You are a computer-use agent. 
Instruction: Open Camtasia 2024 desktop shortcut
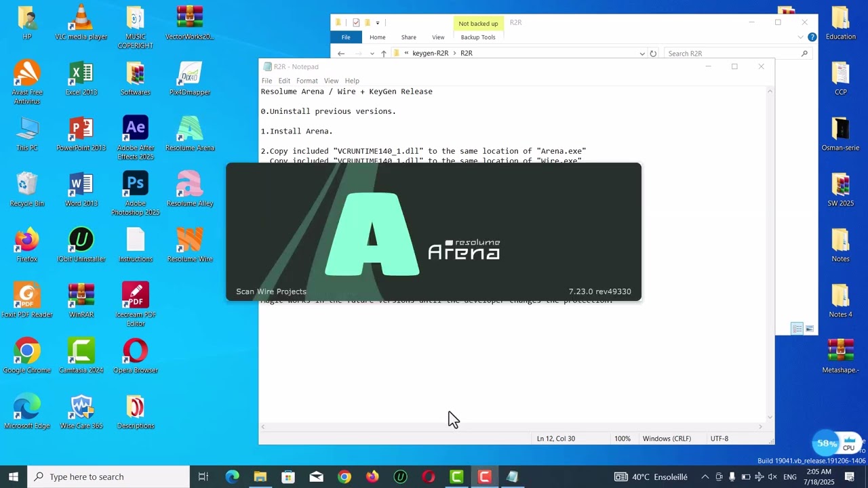(x=81, y=357)
